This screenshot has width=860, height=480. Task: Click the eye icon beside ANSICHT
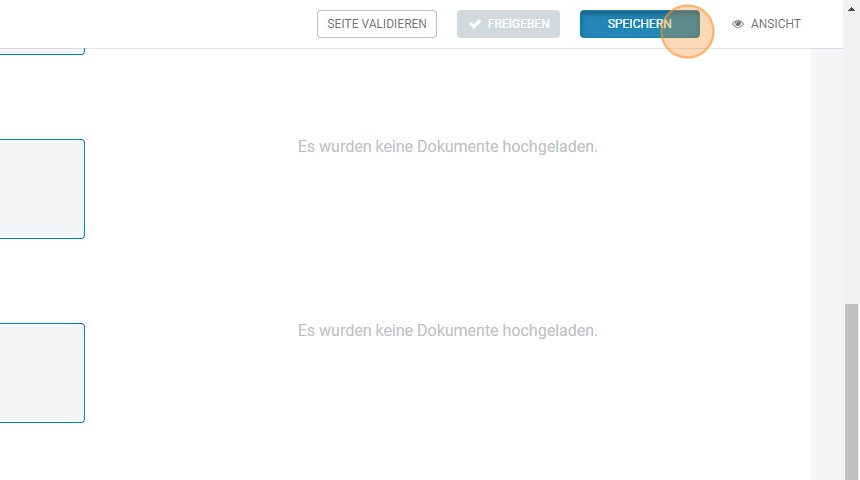tap(738, 24)
